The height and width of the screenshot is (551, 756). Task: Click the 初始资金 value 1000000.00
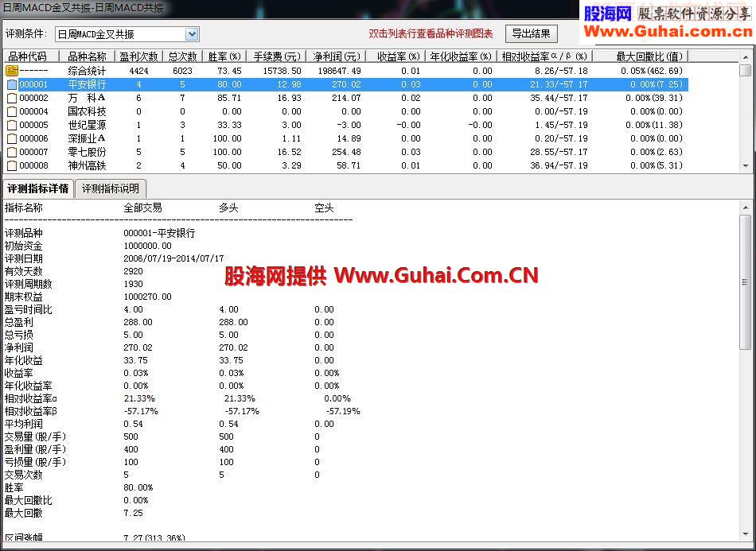[147, 246]
